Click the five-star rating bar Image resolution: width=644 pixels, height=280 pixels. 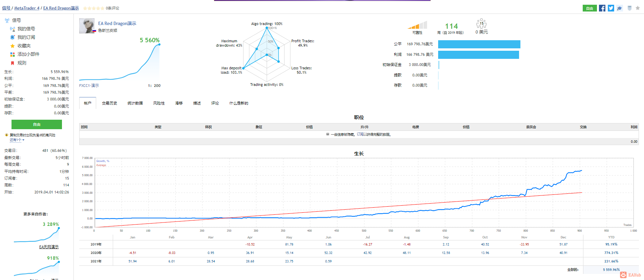pos(94,8)
